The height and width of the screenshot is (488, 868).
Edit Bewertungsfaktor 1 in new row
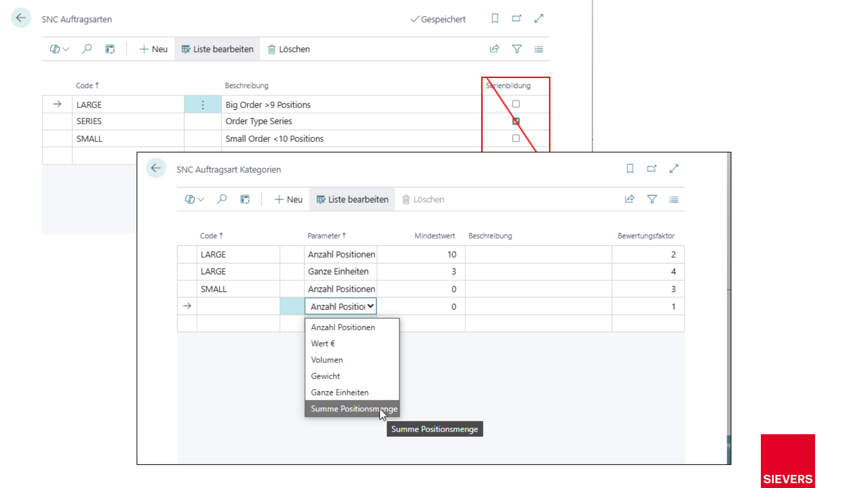pos(648,306)
